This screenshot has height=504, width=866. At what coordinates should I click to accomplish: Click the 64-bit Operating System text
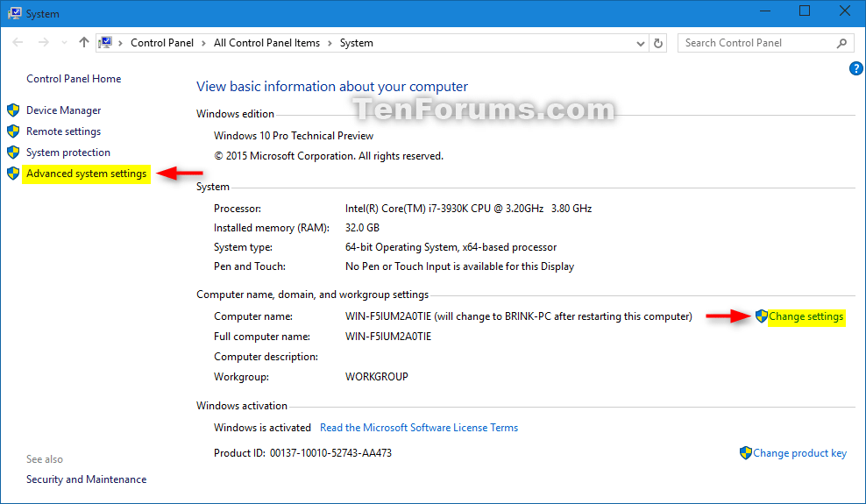point(451,247)
